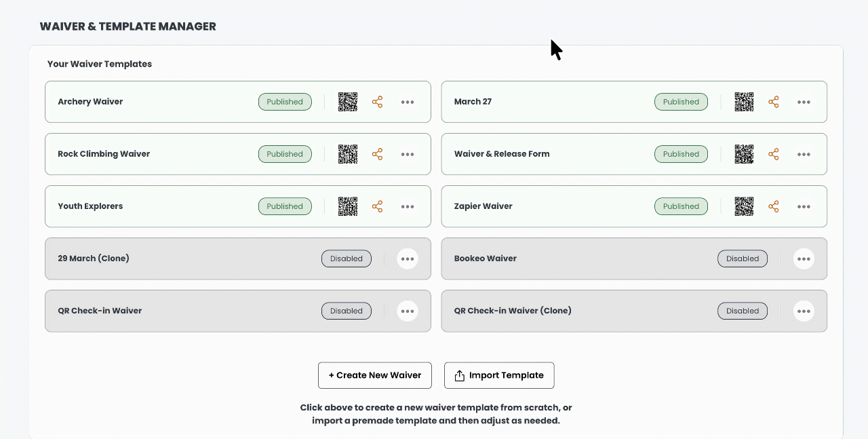Image resolution: width=868 pixels, height=439 pixels.
Task: Show QR code for Rock Climbing Waiver
Action: click(x=348, y=154)
